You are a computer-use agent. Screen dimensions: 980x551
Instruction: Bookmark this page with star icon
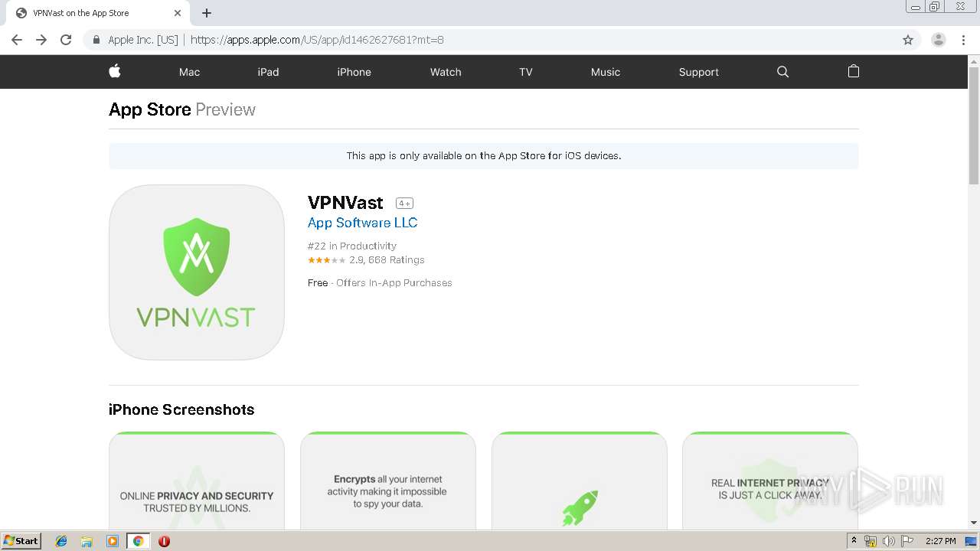pos(908,40)
